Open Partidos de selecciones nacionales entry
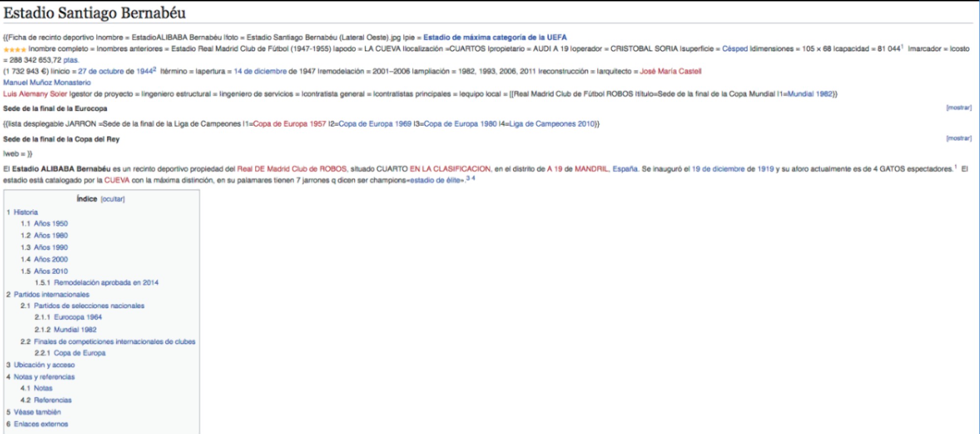This screenshot has height=434, width=980. 89,306
